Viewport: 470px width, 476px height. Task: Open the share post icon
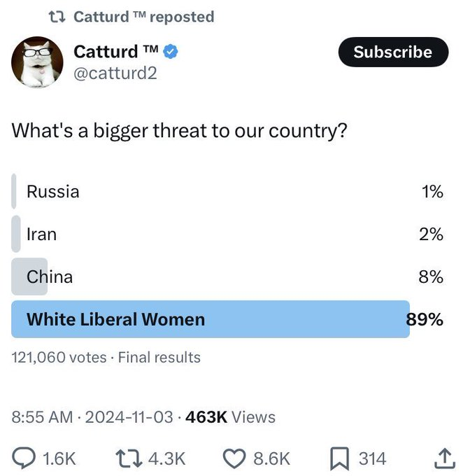point(444,458)
